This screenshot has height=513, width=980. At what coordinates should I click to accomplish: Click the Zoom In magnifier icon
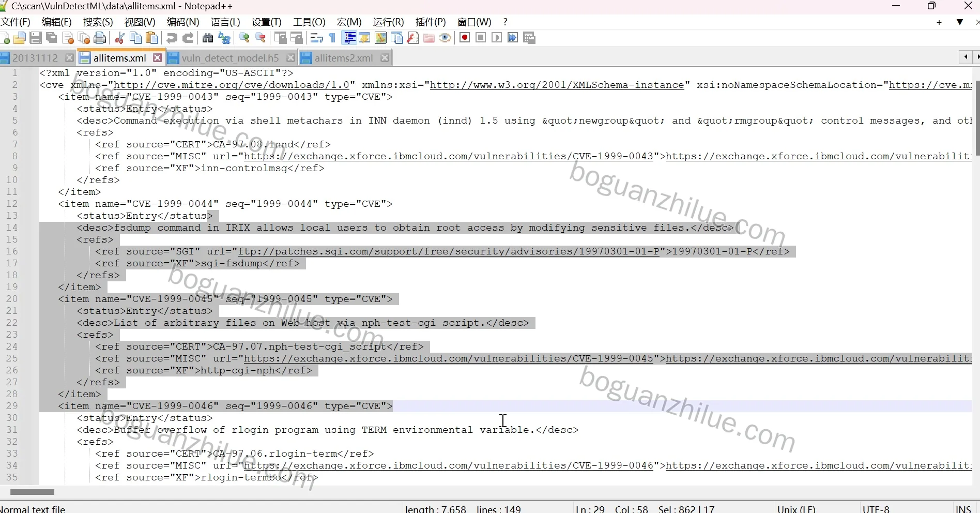point(244,38)
